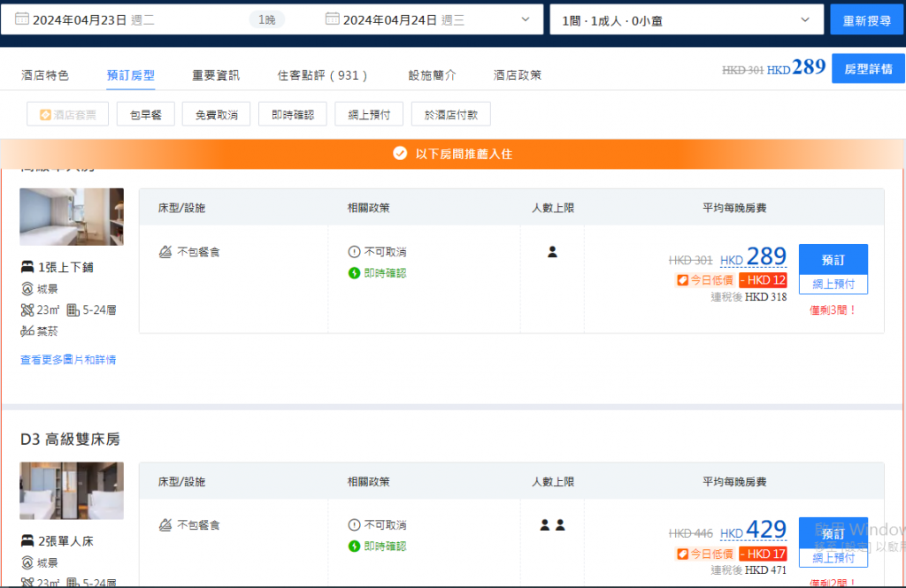The width and height of the screenshot is (906, 588).
Task: Toggle the 即時確認 filter chip
Action: (x=292, y=114)
